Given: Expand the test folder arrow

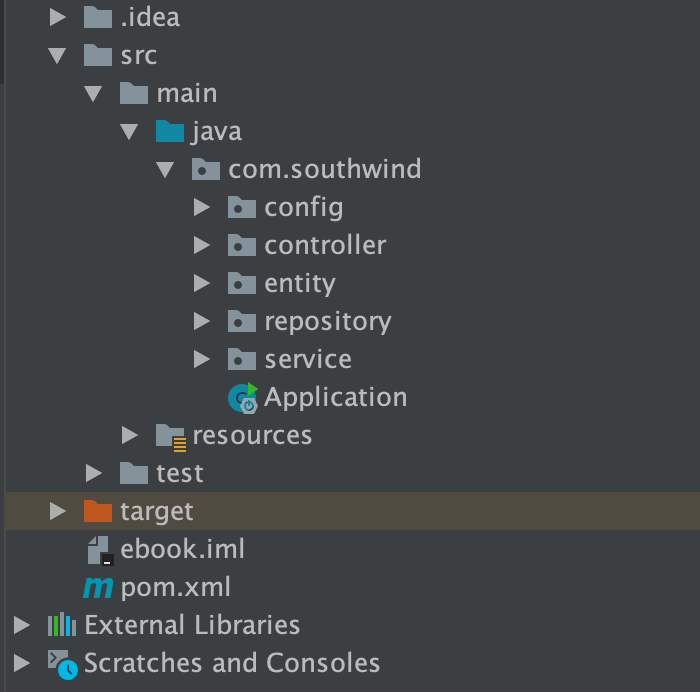Looking at the screenshot, I should pyautogui.click(x=93, y=473).
